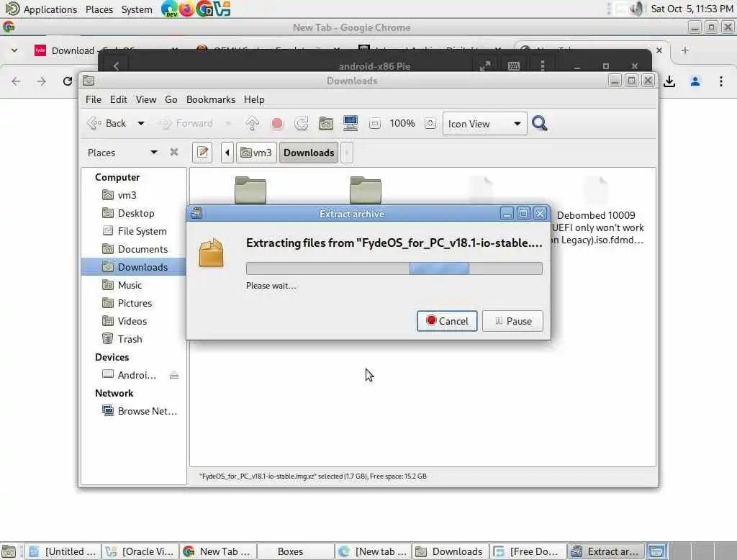Close the Places sidebar pane
The image size is (737, 560).
coord(174,152)
